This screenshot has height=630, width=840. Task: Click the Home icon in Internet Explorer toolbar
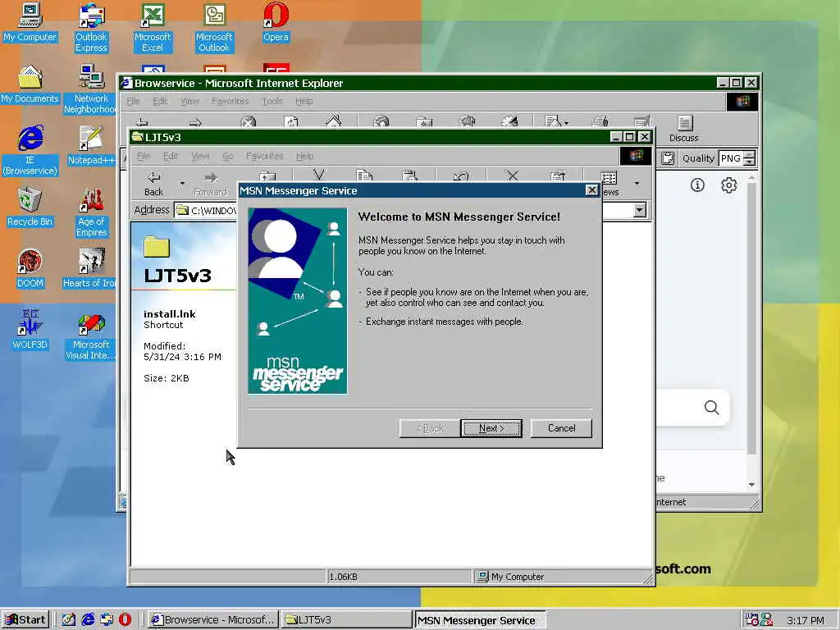click(x=333, y=121)
